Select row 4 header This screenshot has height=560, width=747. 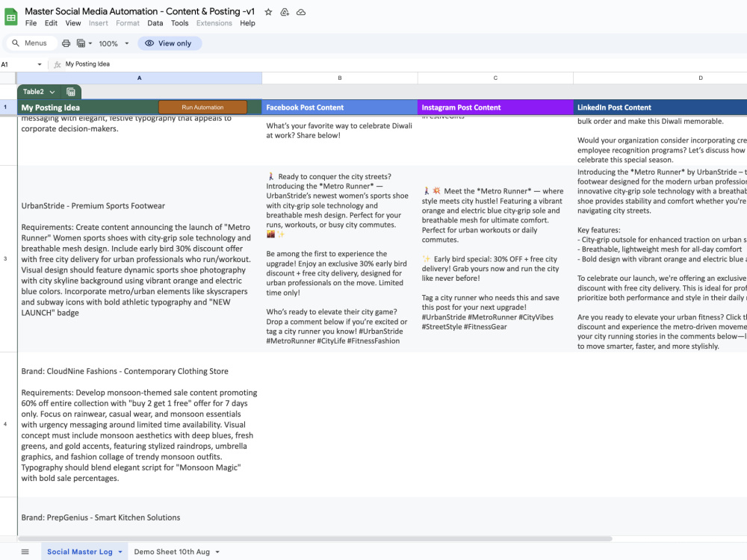[x=8, y=424]
